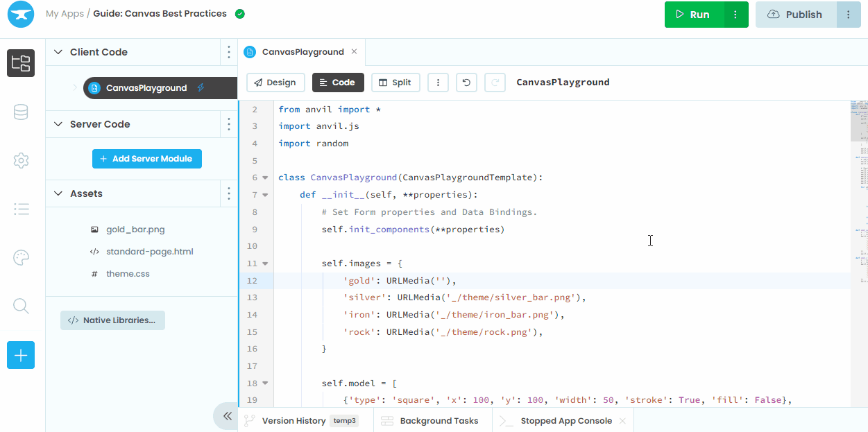The image size is (868, 432).
Task: Switch editor to Code view
Action: click(337, 83)
